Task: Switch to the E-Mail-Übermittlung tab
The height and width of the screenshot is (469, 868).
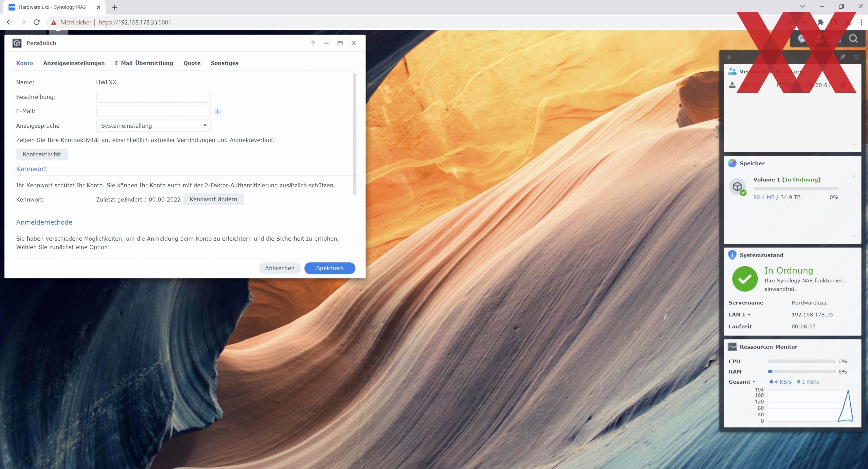Action: tap(144, 63)
